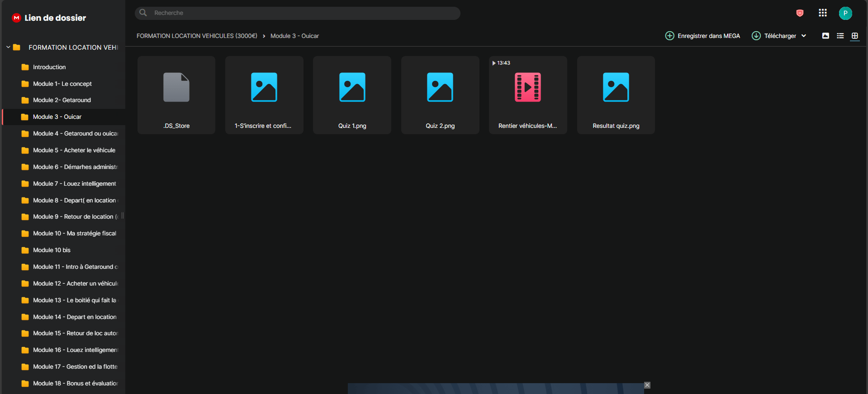Open the .DS_Store file

[x=176, y=95]
